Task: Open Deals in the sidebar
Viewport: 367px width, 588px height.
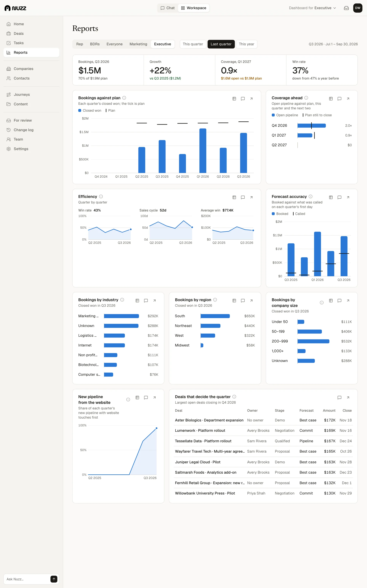Action: coord(31,33)
